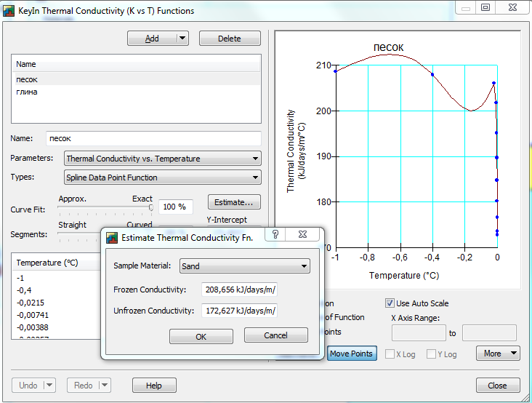Select песок in the function list
Screen dimensions: 532x403
(136, 79)
